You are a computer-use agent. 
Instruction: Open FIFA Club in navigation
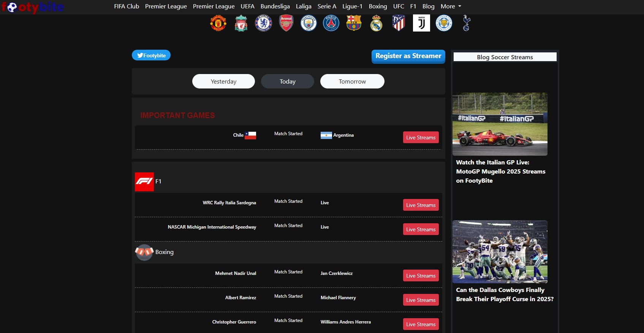pos(127,6)
